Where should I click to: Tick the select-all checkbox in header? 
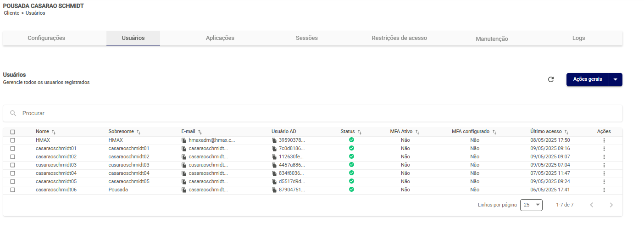click(x=13, y=132)
